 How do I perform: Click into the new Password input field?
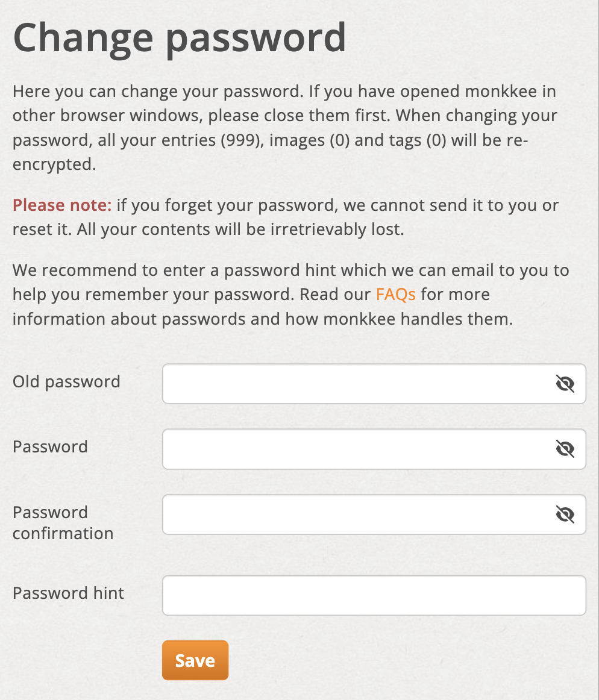(374, 449)
